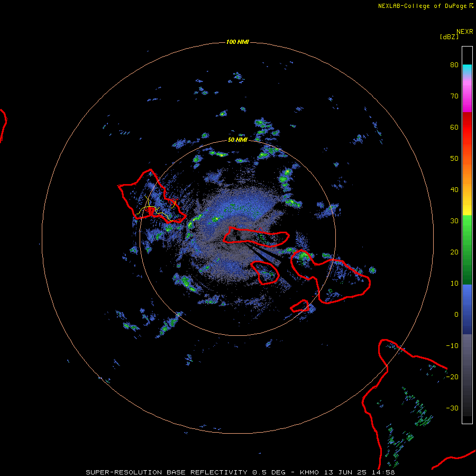Click the -10 dBZ scale value
This screenshot has height=476, width=476.
coord(452,346)
